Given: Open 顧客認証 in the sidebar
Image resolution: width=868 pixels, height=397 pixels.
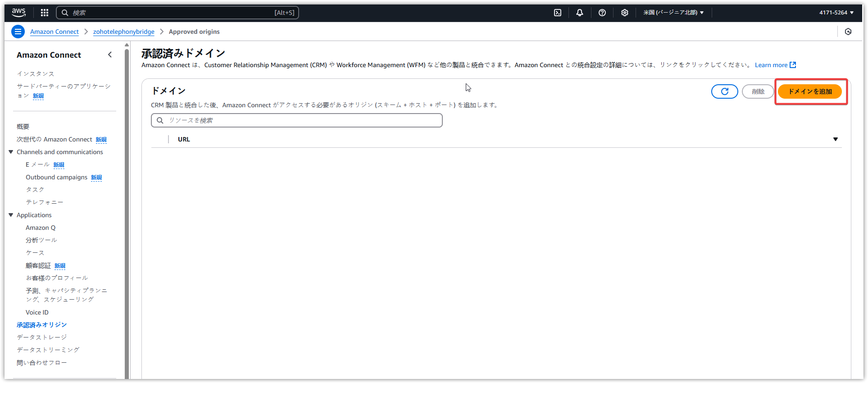Looking at the screenshot, I should 38,265.
